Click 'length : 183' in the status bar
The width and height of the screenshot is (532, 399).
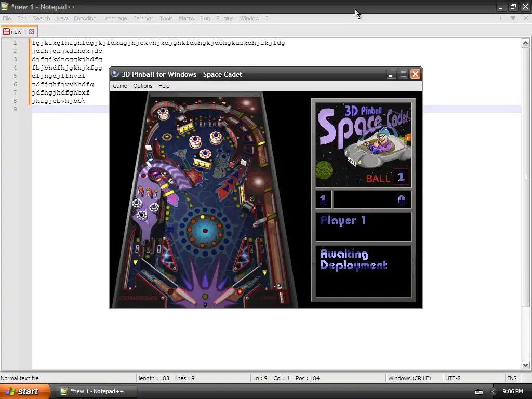(x=154, y=378)
